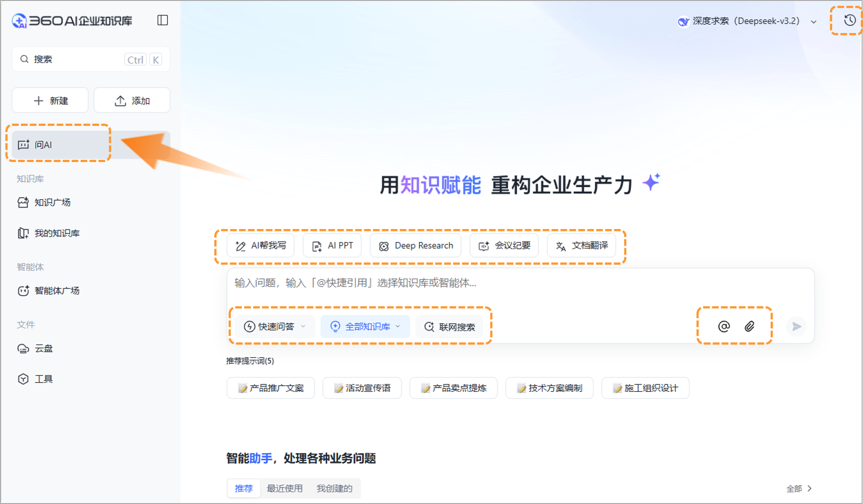This screenshot has height=504, width=863.
Task: Collapse the sidebar with the panel icon
Action: coord(163,20)
